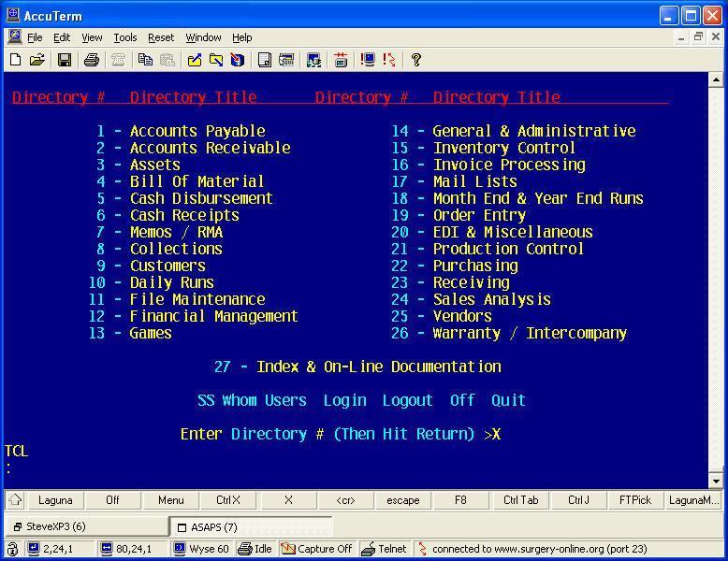The image size is (728, 561).
Task: Click the vertical scrollbar down arrow
Action: coord(716,481)
